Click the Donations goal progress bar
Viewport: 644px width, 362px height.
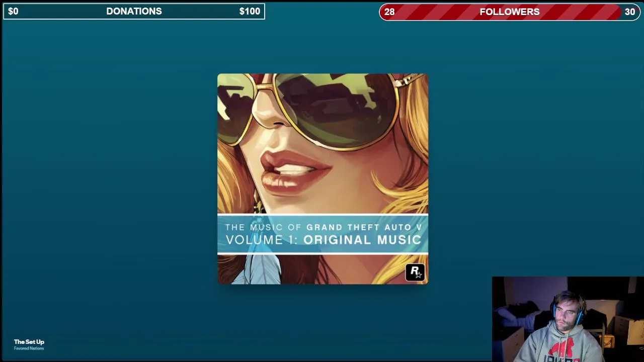click(134, 12)
